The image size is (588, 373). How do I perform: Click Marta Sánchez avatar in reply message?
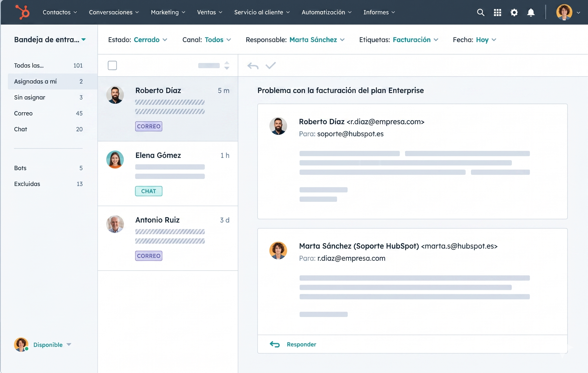point(278,250)
